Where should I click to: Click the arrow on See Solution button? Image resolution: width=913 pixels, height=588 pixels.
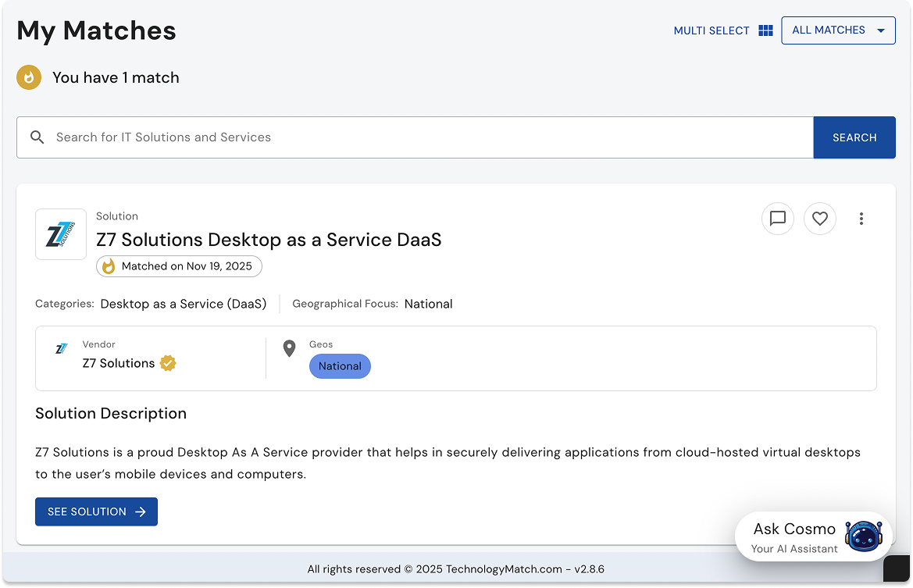point(141,511)
